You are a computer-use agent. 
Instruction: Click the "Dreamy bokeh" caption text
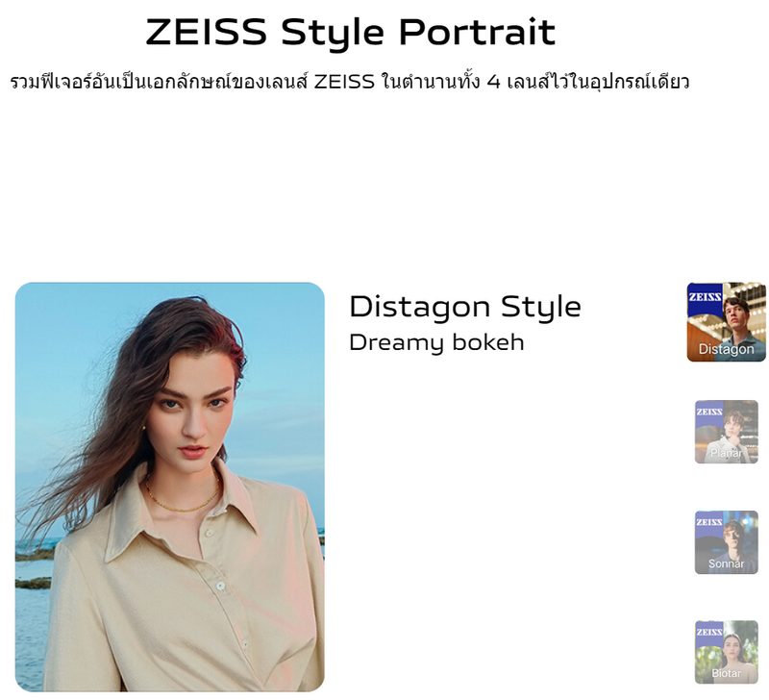[436, 342]
